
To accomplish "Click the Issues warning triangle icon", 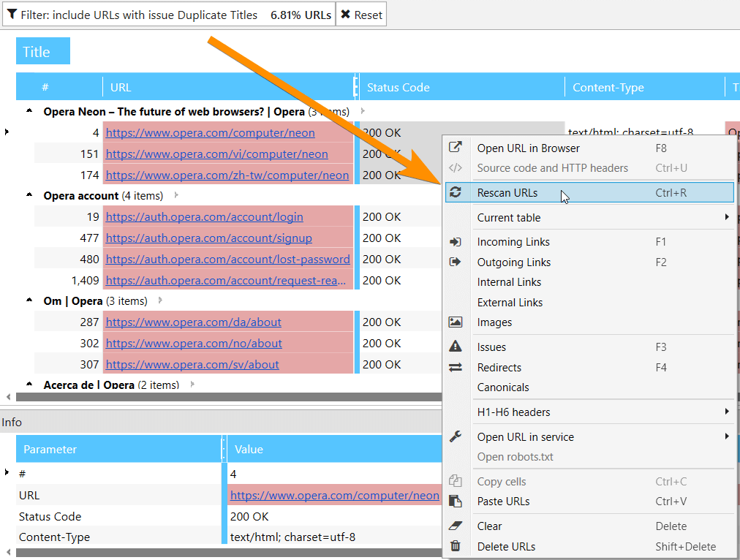I will 456,347.
